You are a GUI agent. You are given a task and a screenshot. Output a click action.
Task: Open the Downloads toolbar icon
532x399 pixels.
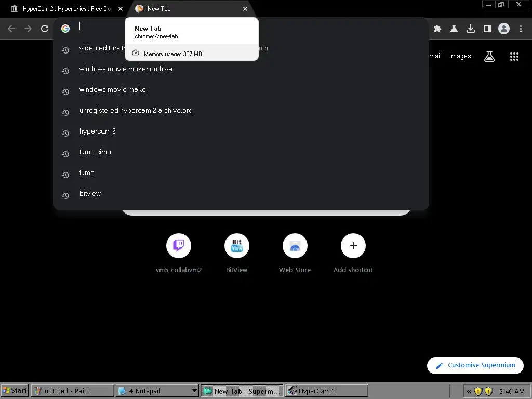[471, 29]
